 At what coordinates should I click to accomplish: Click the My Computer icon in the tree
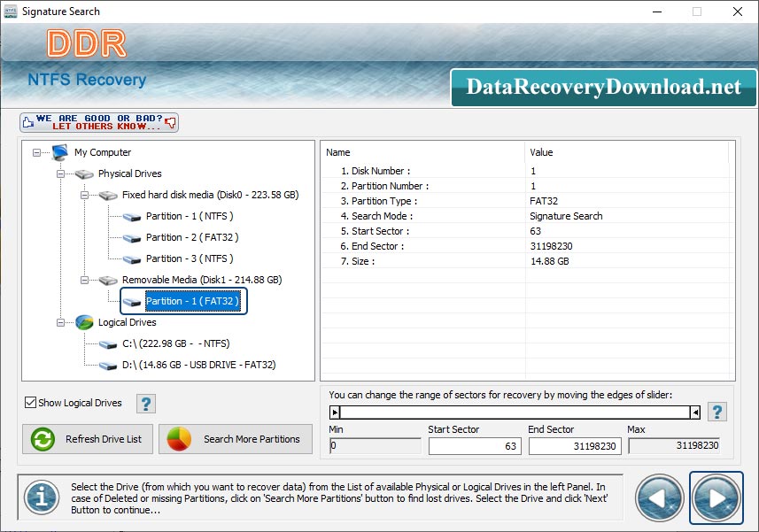click(60, 152)
